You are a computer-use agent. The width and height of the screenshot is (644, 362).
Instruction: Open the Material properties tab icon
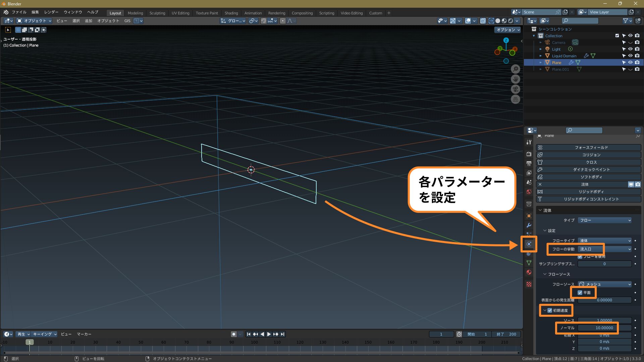[x=529, y=272]
